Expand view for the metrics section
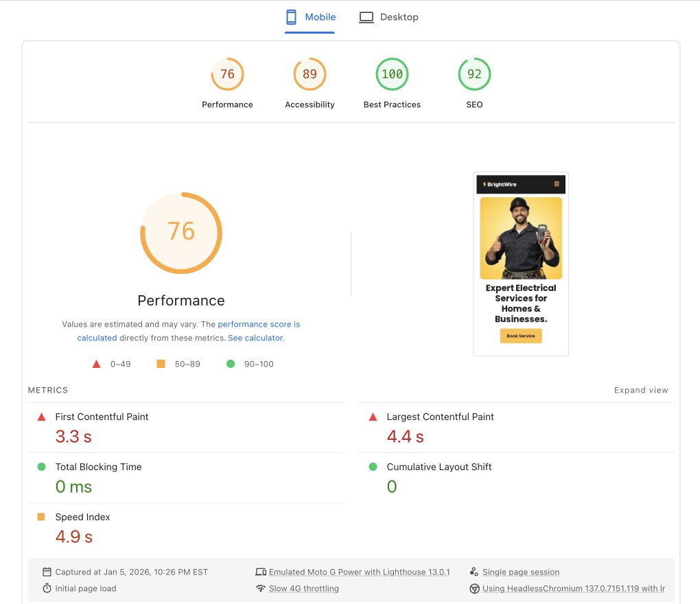Viewport: 700px width, 604px height. [641, 390]
